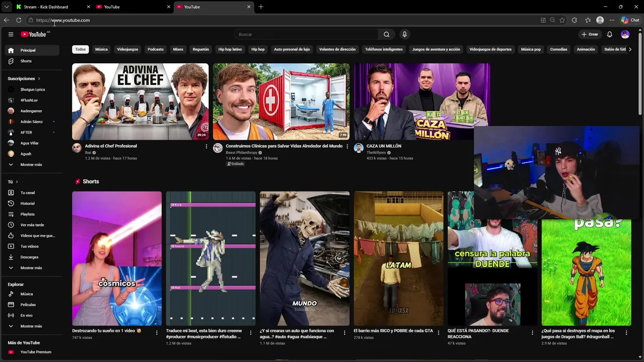Image resolution: width=644 pixels, height=362 pixels.
Task: Open Ibai channel name link
Action: coord(88,152)
